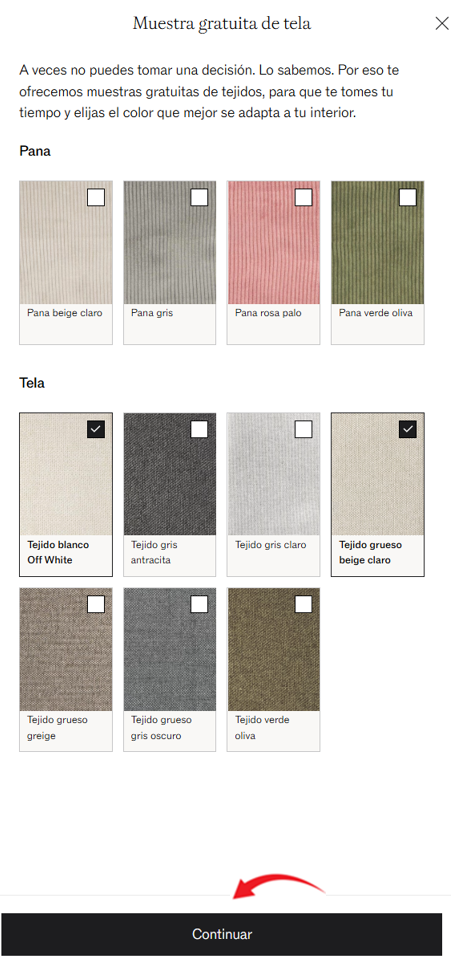Select the Tejido gris claro checkbox
Image resolution: width=451 pixels, height=965 pixels.
[303, 429]
